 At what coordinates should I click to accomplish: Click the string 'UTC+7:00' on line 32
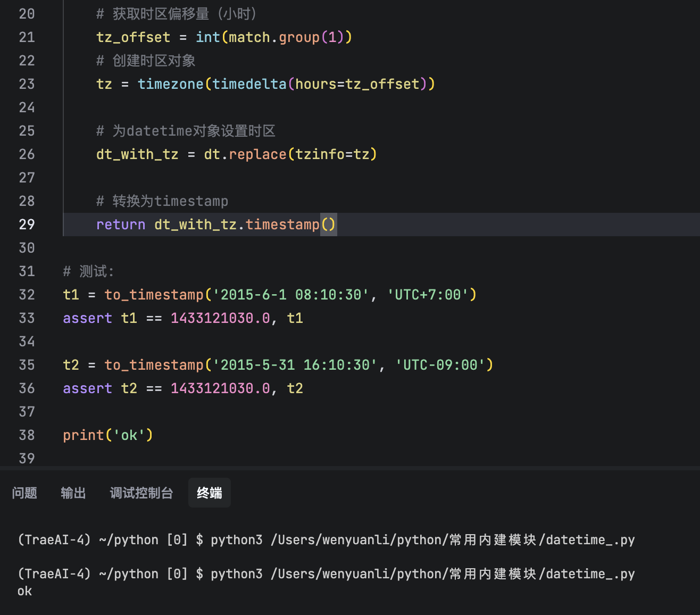(430, 294)
